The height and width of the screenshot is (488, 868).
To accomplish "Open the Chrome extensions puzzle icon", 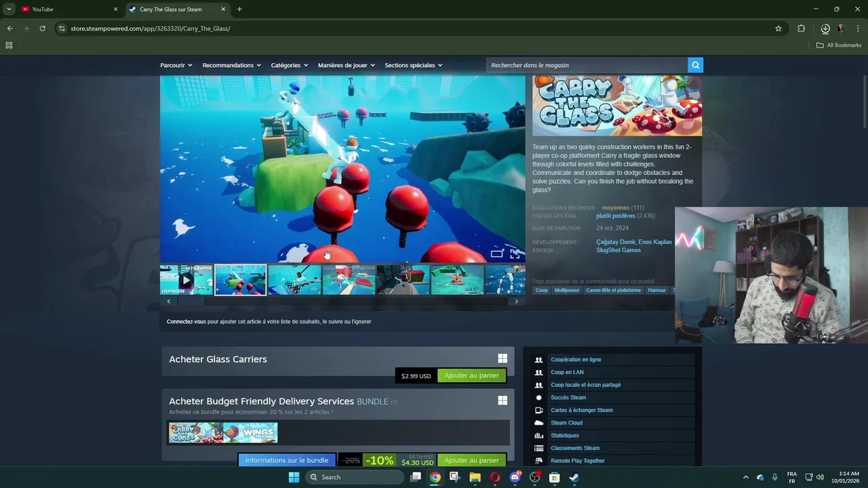I will [x=801, y=28].
